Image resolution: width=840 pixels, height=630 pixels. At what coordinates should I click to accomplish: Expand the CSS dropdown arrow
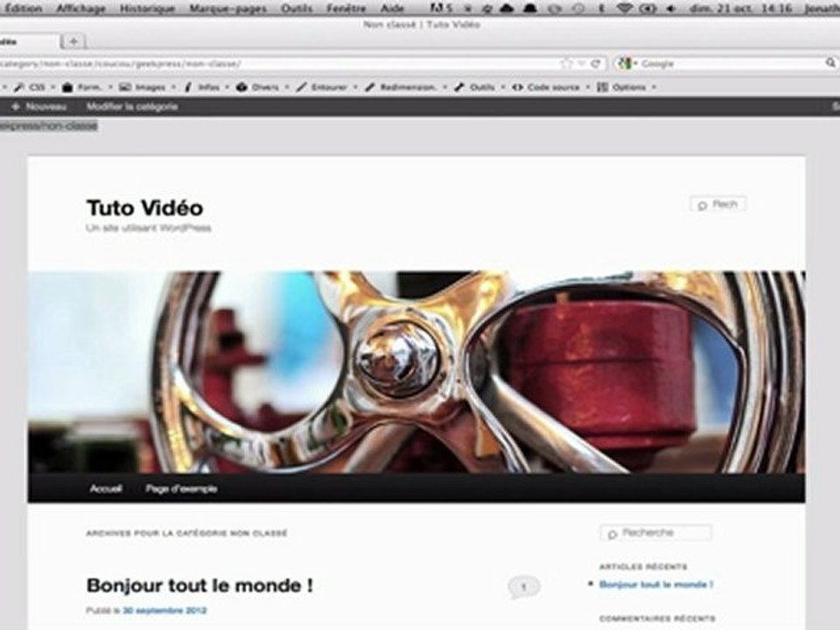[52, 87]
